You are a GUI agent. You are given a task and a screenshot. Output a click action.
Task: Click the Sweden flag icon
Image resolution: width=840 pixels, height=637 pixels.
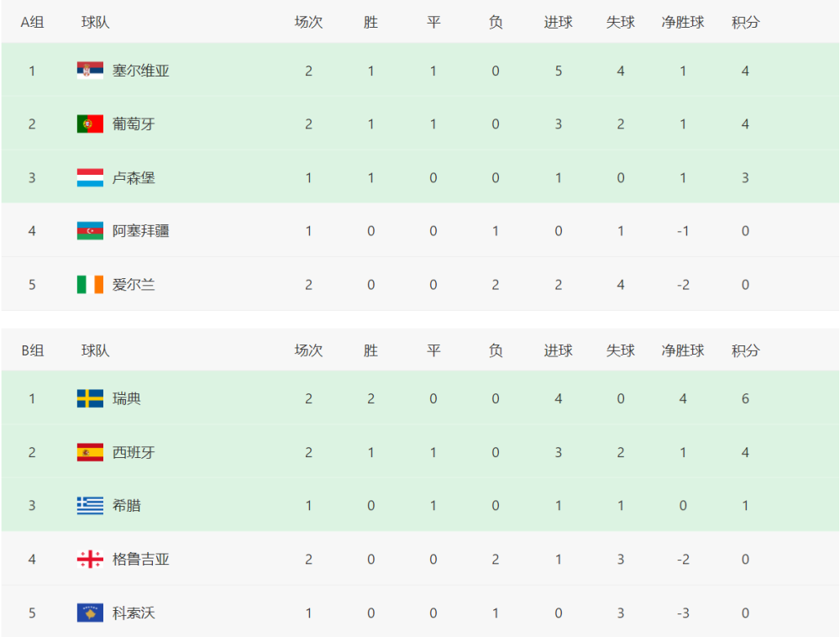point(90,398)
